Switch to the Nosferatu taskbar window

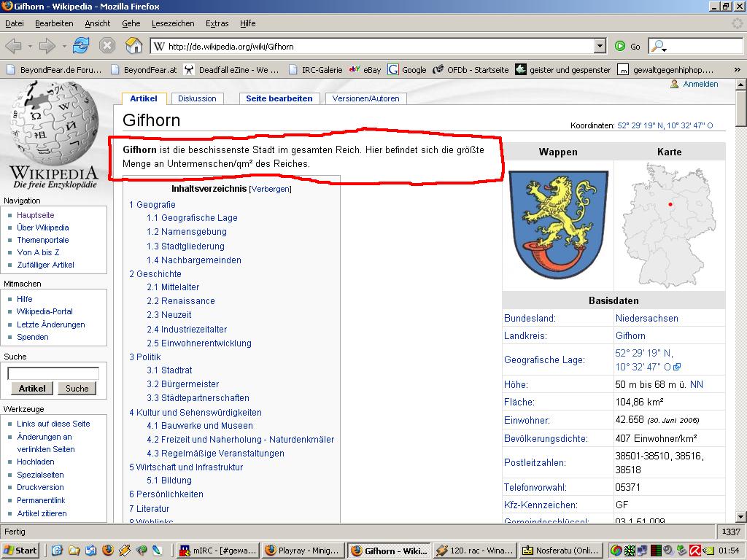560,551
